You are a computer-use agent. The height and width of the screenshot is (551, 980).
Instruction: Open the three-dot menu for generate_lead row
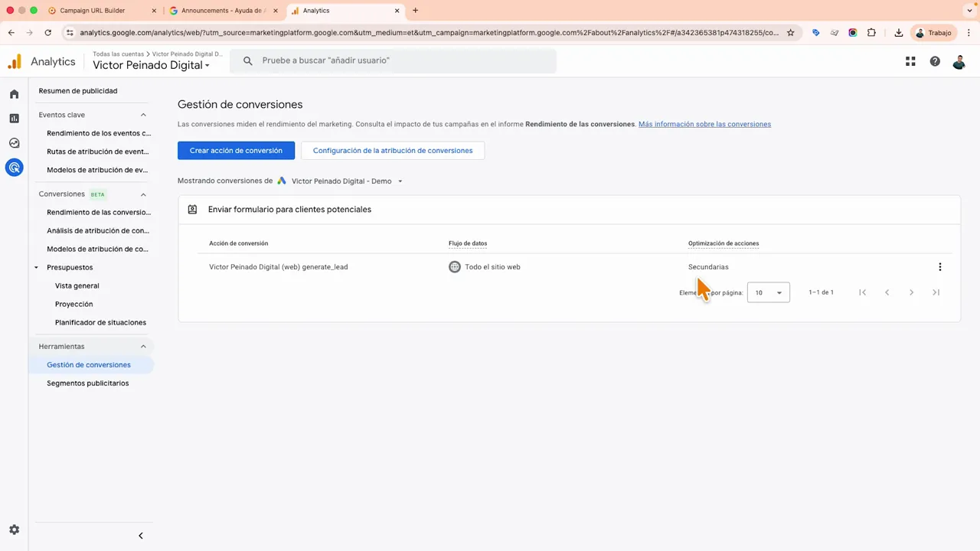tap(939, 267)
